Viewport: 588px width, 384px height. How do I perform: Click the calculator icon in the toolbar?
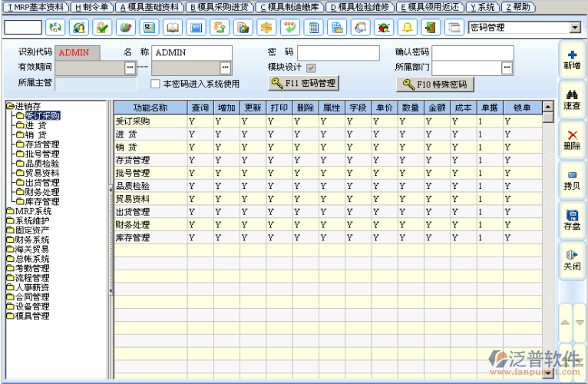pos(312,28)
